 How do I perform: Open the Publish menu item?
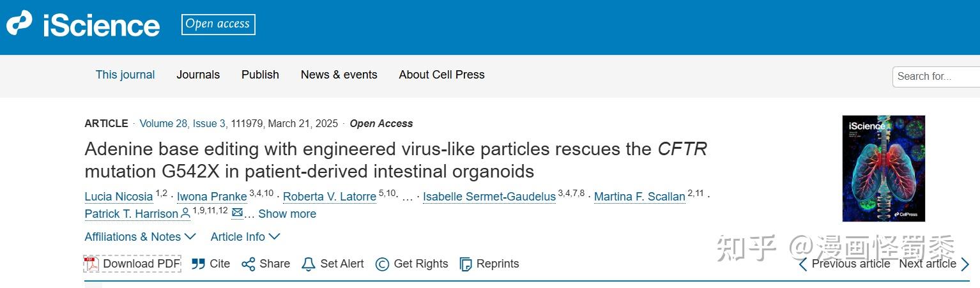pos(260,75)
